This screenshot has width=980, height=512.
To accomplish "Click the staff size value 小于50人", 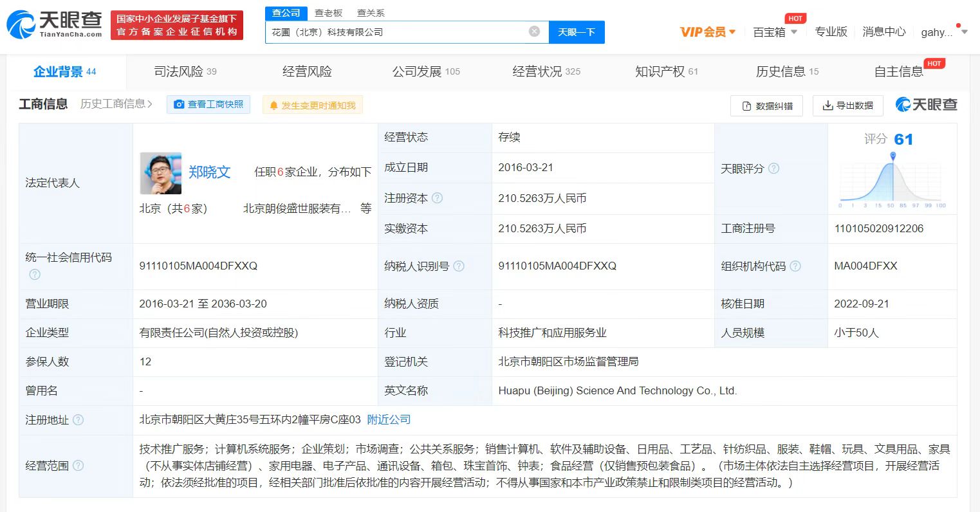I will point(856,333).
